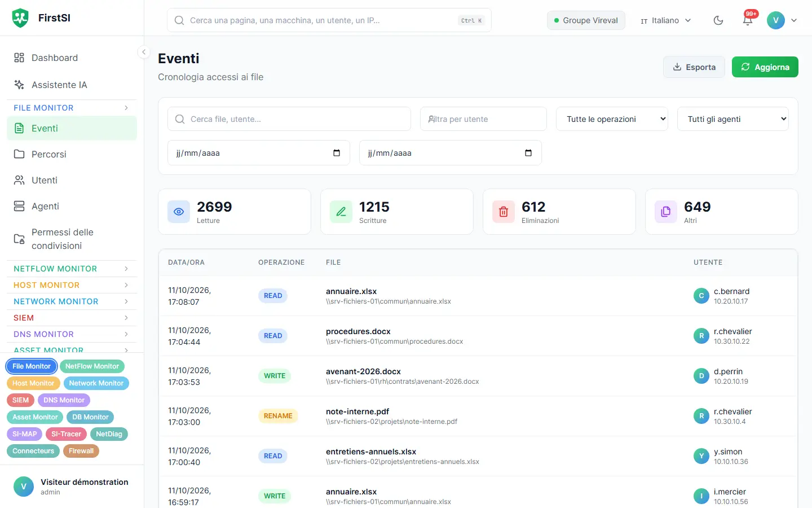Select the DNS Monitor pill

point(64,400)
